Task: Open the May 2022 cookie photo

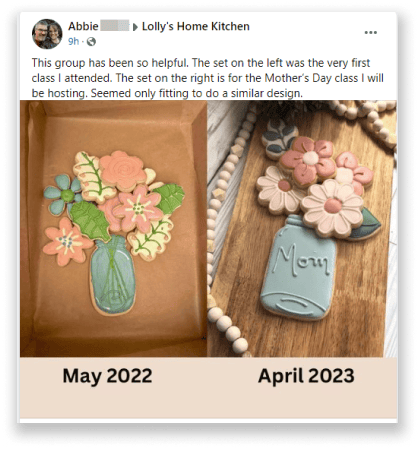Action: pyautogui.click(x=114, y=229)
